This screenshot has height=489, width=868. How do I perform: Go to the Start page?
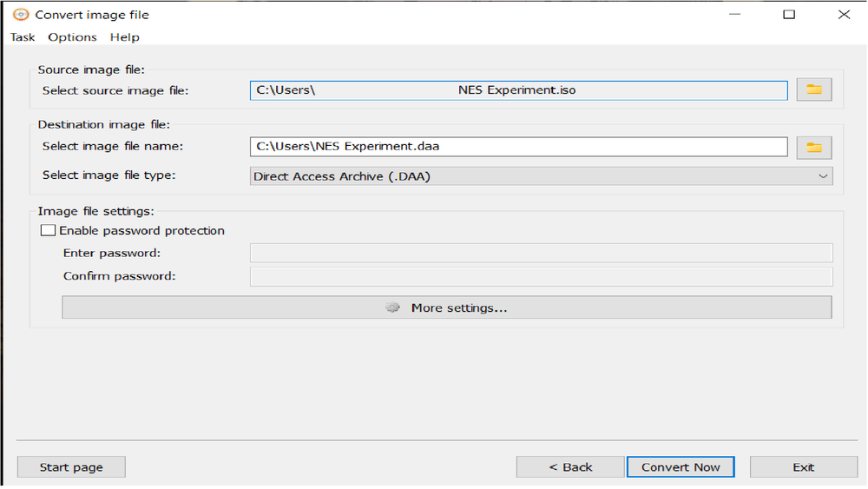pos(71,466)
